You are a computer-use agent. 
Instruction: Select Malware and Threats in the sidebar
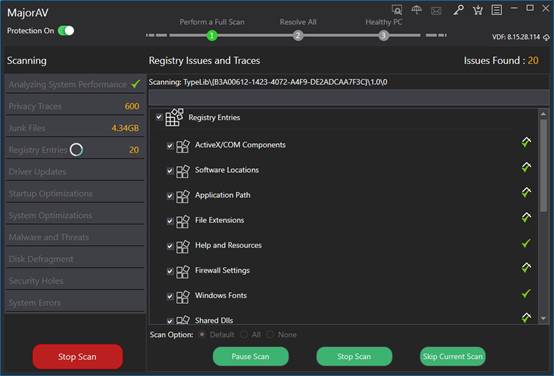(x=75, y=237)
